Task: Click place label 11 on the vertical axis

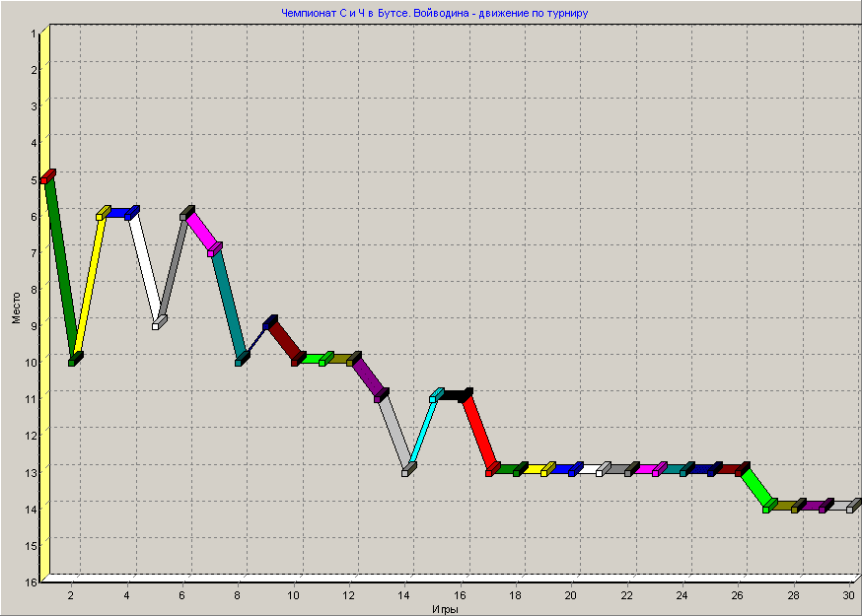Action: click(32, 399)
